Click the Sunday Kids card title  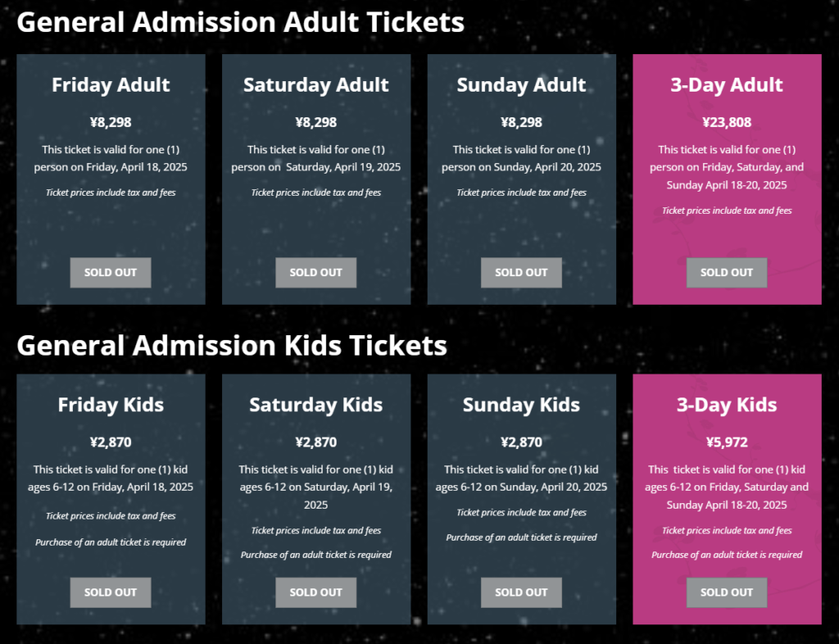click(x=522, y=405)
